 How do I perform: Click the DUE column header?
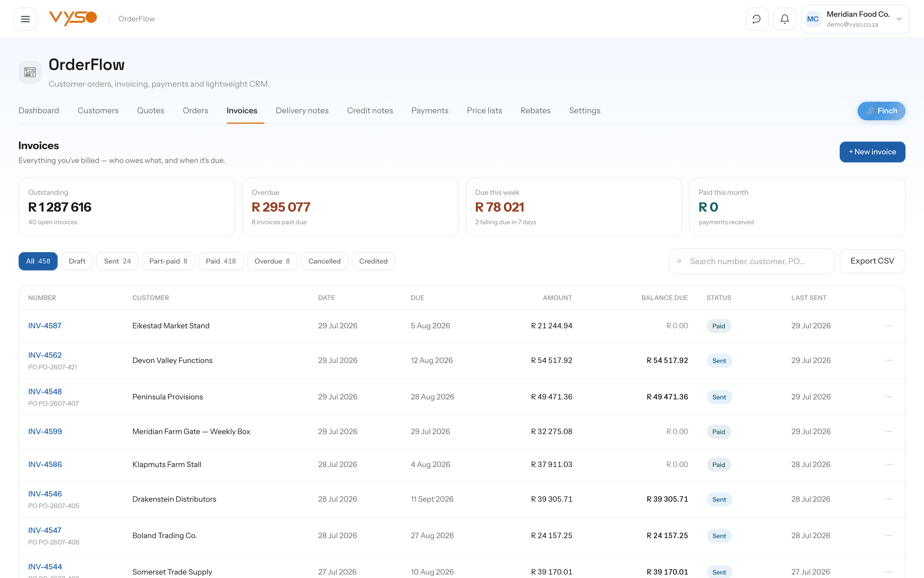click(417, 298)
